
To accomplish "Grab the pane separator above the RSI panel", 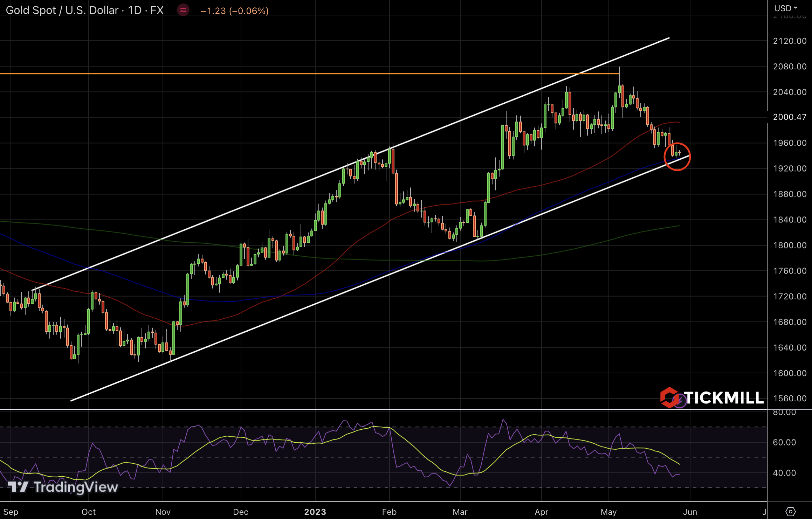I will pyautogui.click(x=350, y=409).
